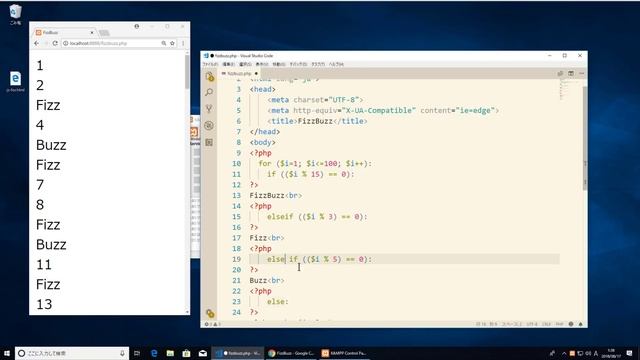Open the Edge HTML file on desktop
Viewport: 640px width, 360px height.
click(15, 81)
